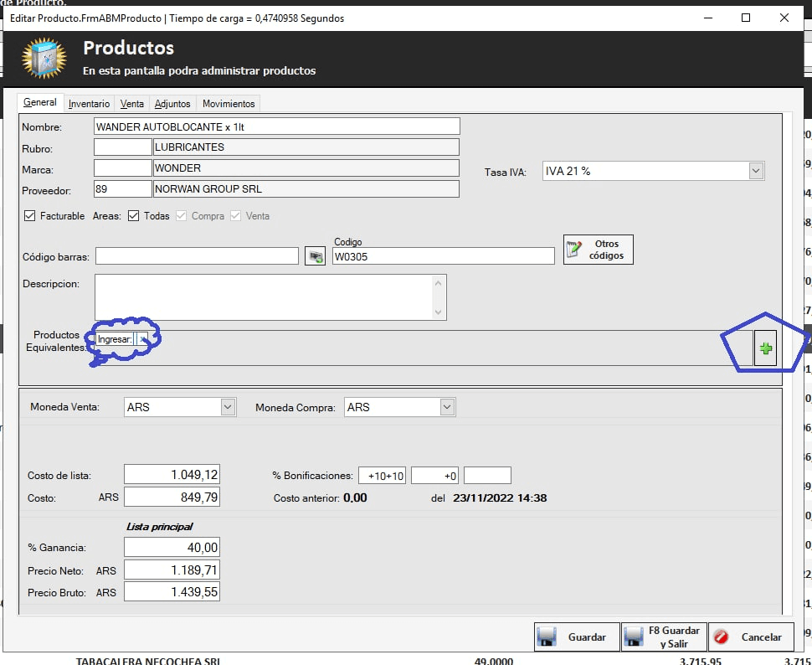Click the Productos header logo icon
The width and height of the screenshot is (812, 665).
(x=44, y=58)
